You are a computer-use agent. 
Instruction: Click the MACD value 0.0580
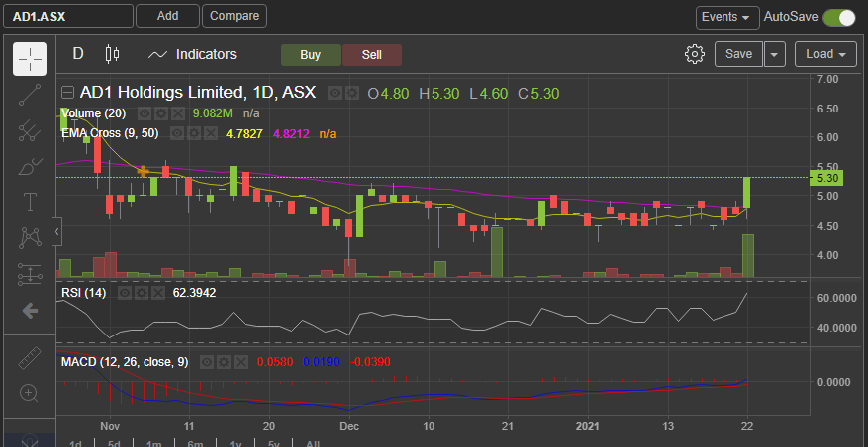point(275,363)
